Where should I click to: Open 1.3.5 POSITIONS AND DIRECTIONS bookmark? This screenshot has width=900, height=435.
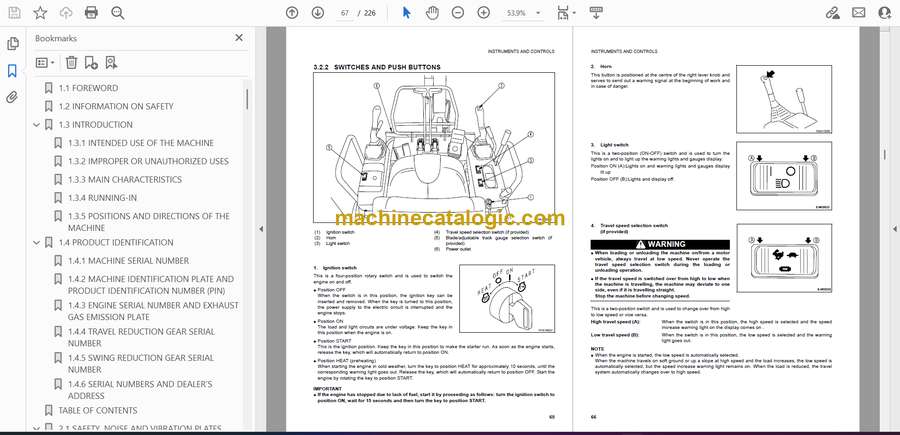[148, 222]
